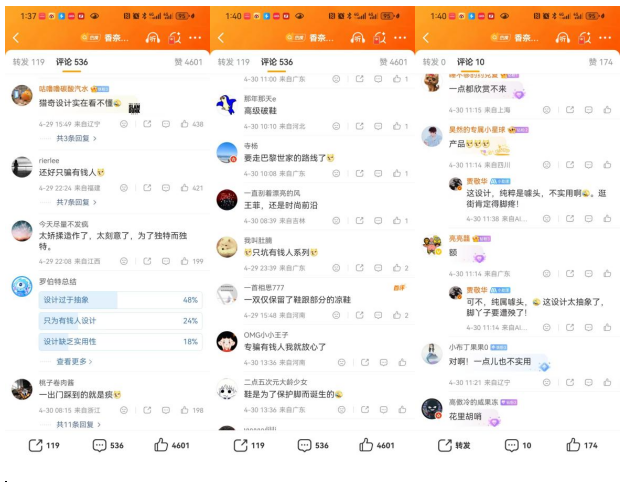Switch to the 转发 119 tab in the left panel
This screenshot has width=629, height=482.
28,62
